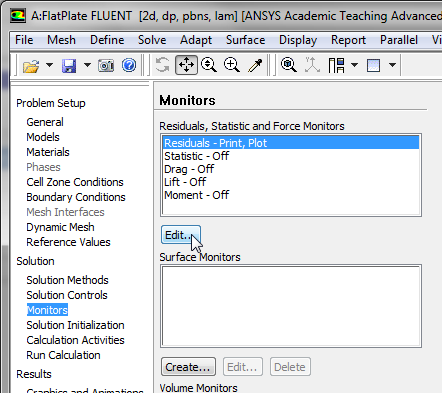Open the Solve menu

pos(152,40)
